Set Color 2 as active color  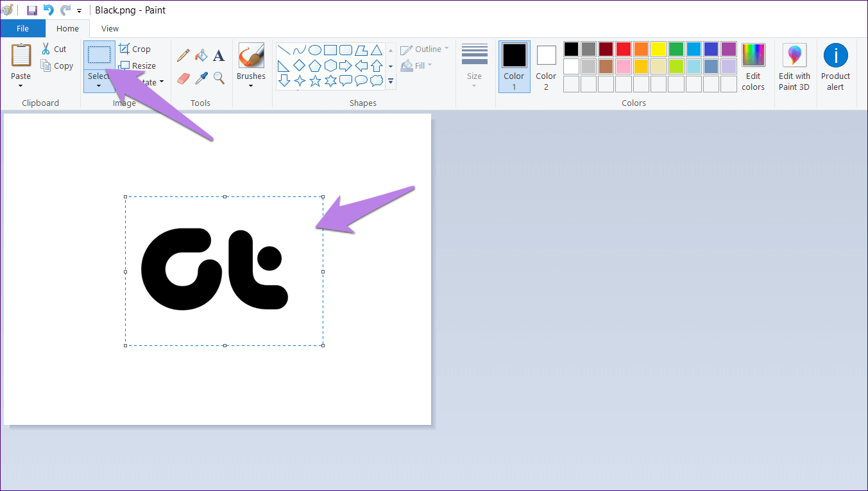pos(546,67)
